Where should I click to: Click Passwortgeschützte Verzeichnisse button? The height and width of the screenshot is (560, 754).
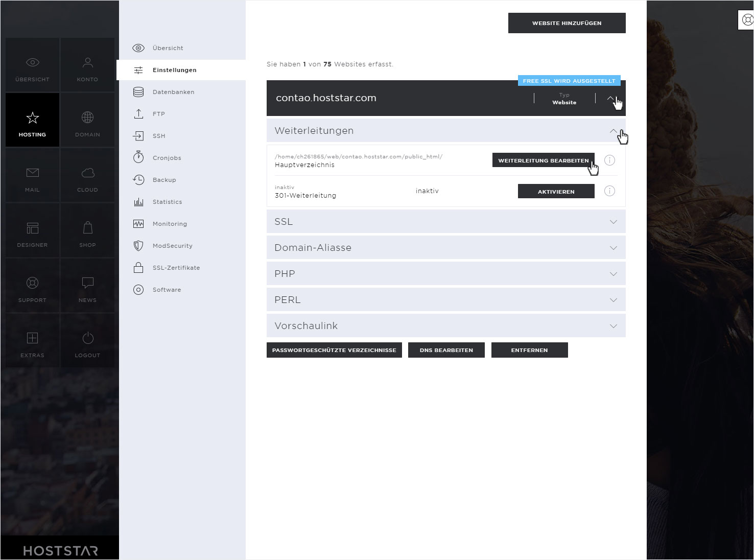click(334, 350)
